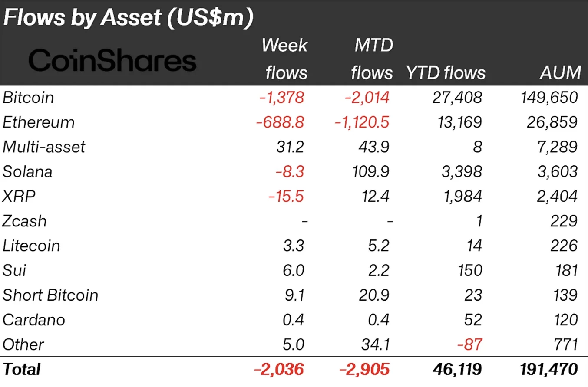Select the Ethereum row label
This screenshot has height=387, width=588.
click(x=39, y=122)
